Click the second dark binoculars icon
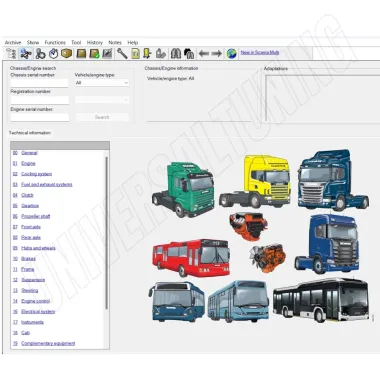Screen dimensions: 380x380 point(189,53)
